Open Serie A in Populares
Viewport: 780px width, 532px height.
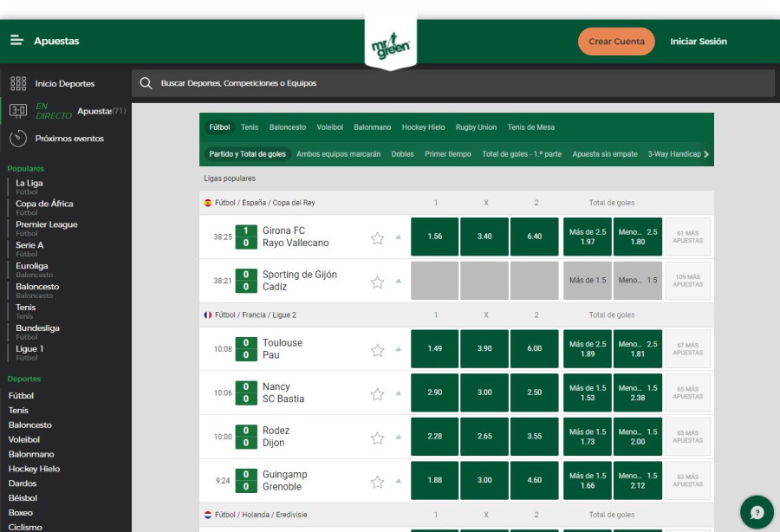pyautogui.click(x=29, y=249)
